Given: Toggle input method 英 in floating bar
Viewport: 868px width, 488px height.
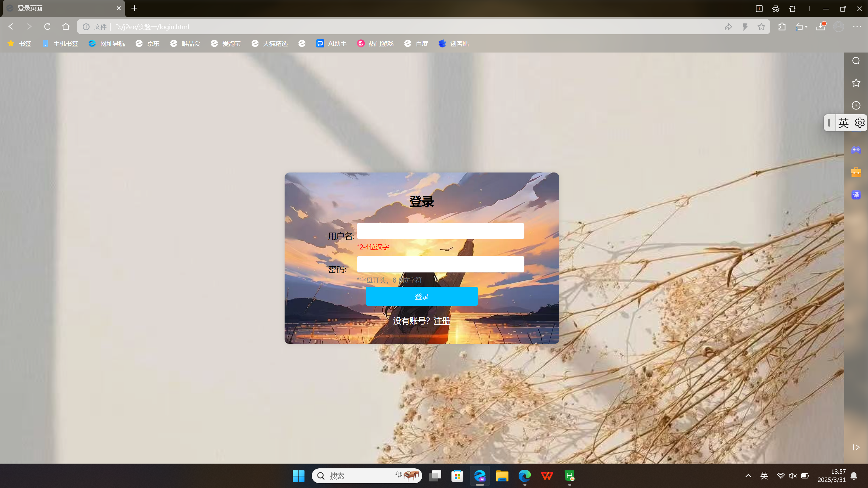Looking at the screenshot, I should click(843, 123).
